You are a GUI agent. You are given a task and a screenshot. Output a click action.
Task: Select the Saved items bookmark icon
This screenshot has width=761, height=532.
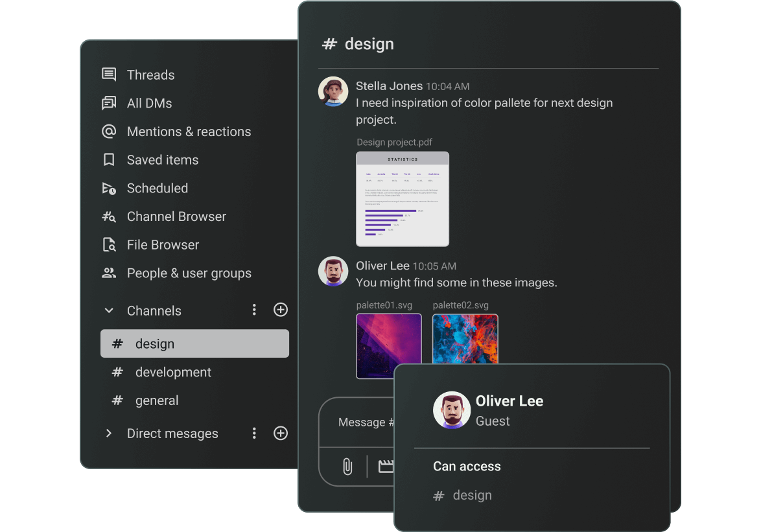[x=109, y=159]
